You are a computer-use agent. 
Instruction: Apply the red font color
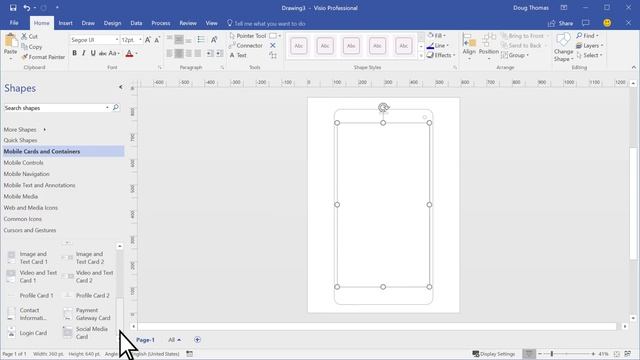(x=129, y=53)
